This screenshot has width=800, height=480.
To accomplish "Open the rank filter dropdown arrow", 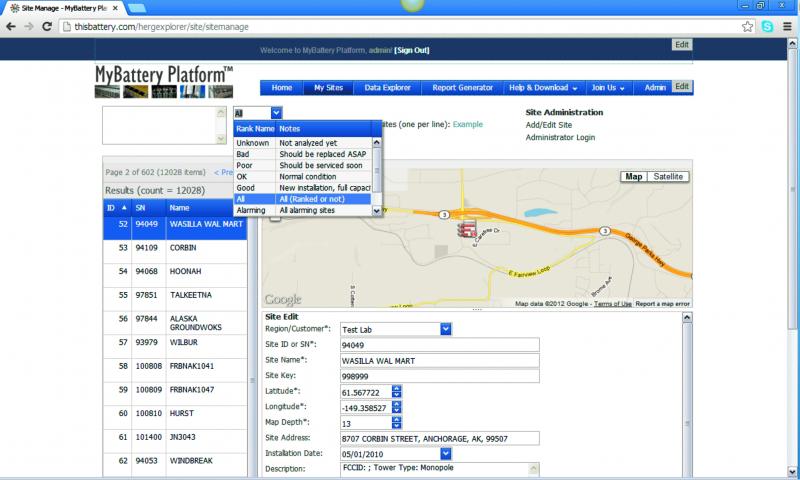I will [276, 113].
